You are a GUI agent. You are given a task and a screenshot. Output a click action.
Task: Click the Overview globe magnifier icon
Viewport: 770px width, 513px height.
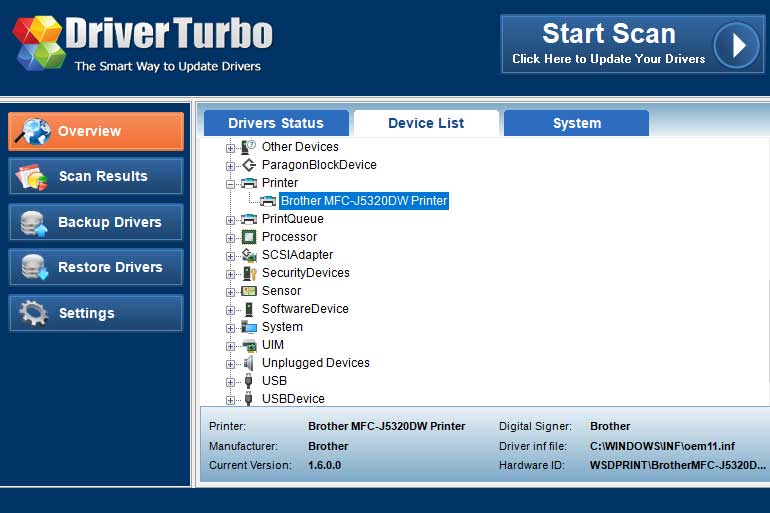pos(32,131)
